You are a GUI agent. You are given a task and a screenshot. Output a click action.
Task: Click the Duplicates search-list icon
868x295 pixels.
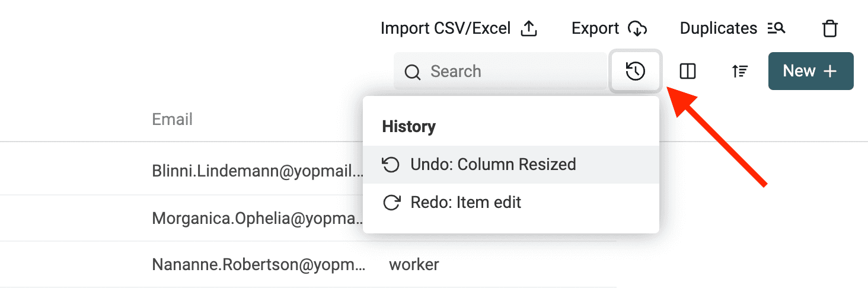pos(776,28)
